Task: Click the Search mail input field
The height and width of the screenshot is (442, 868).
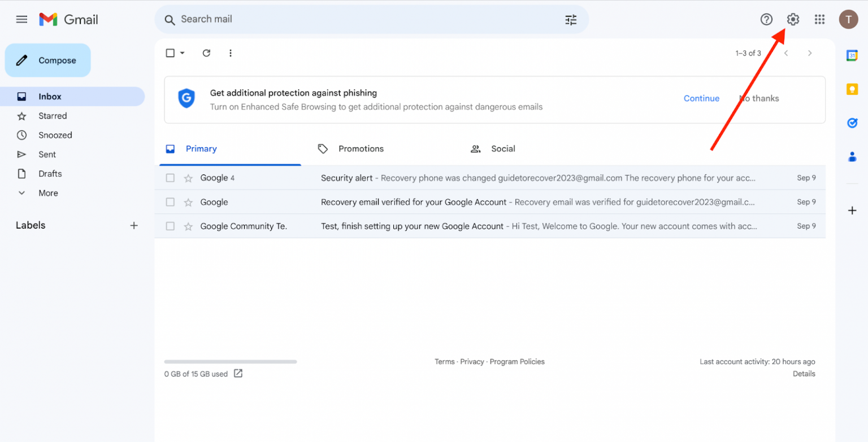Action: pos(339,19)
